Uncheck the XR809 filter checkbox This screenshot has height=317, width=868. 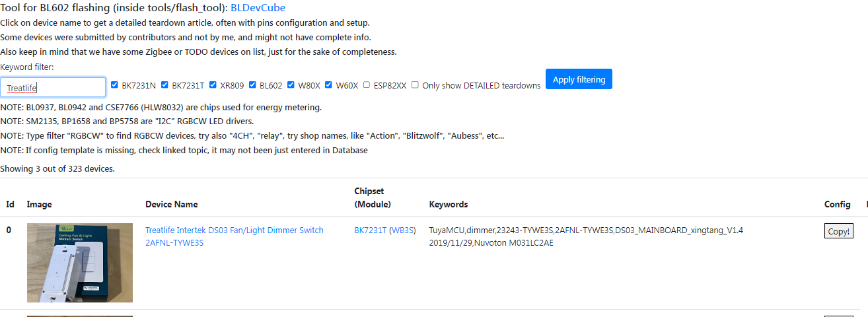[214, 85]
